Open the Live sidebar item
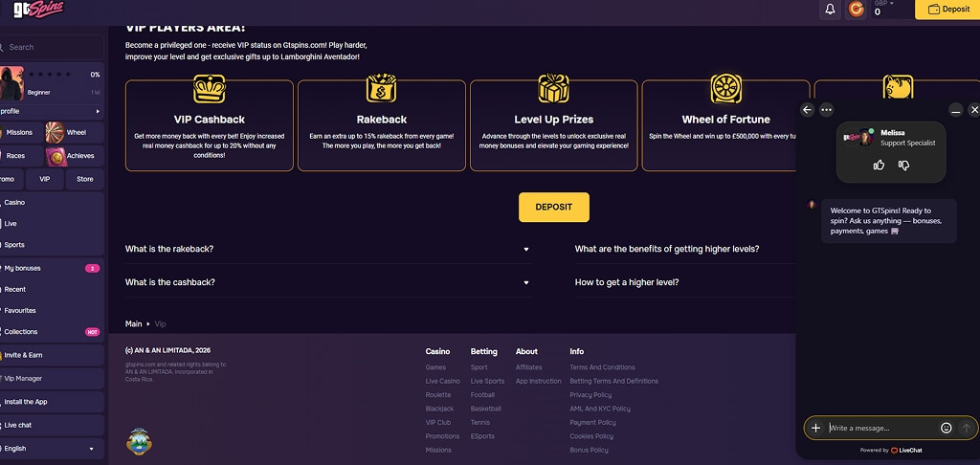 (x=52, y=224)
